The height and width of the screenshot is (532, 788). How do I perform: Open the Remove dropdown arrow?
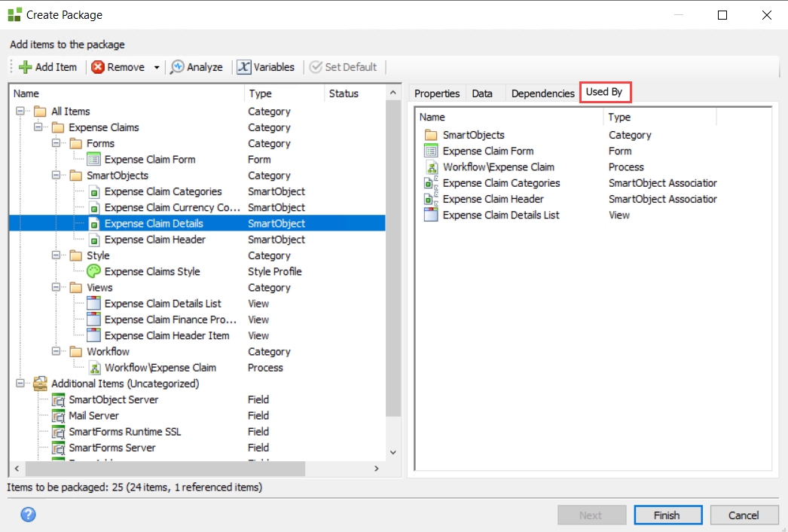coord(157,67)
